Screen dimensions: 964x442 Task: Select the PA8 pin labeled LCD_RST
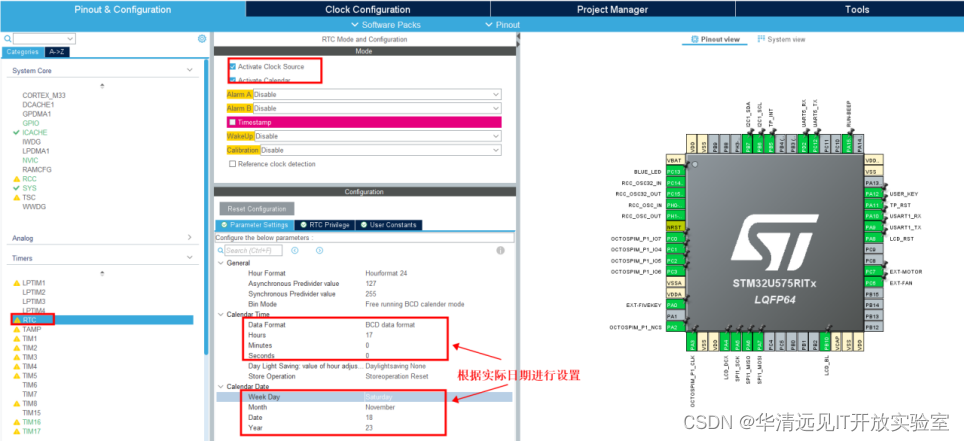(873, 239)
